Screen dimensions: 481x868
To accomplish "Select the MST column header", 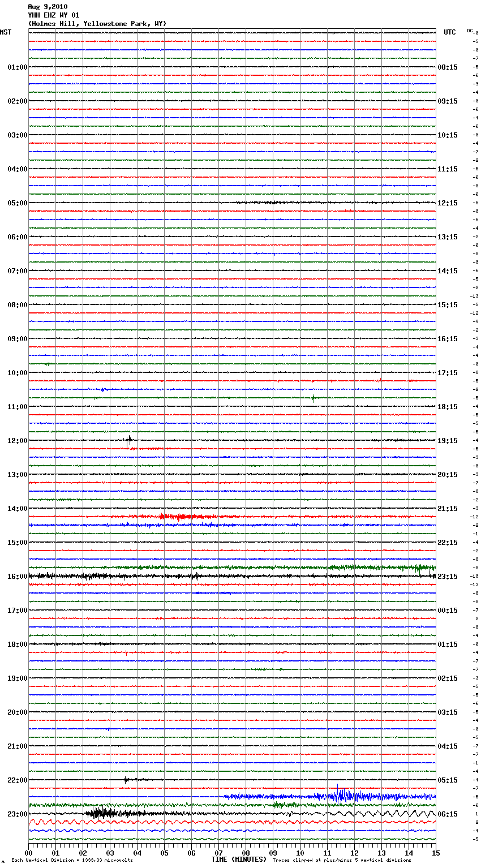I will click(6, 32).
